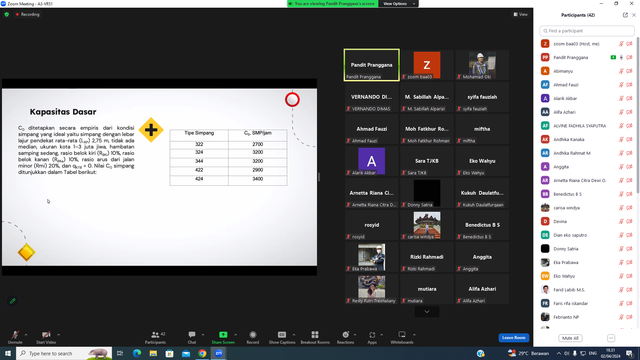This screenshot has width=640, height=360.
Task: Select ALVINE FADHILA SYAPUTRA in participants list
Action: (586, 126)
